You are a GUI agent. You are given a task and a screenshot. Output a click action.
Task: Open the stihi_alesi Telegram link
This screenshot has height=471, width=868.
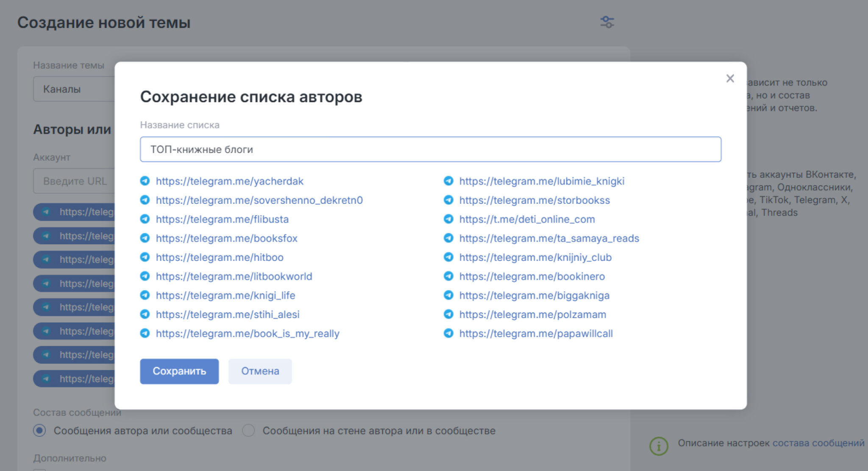tap(228, 315)
